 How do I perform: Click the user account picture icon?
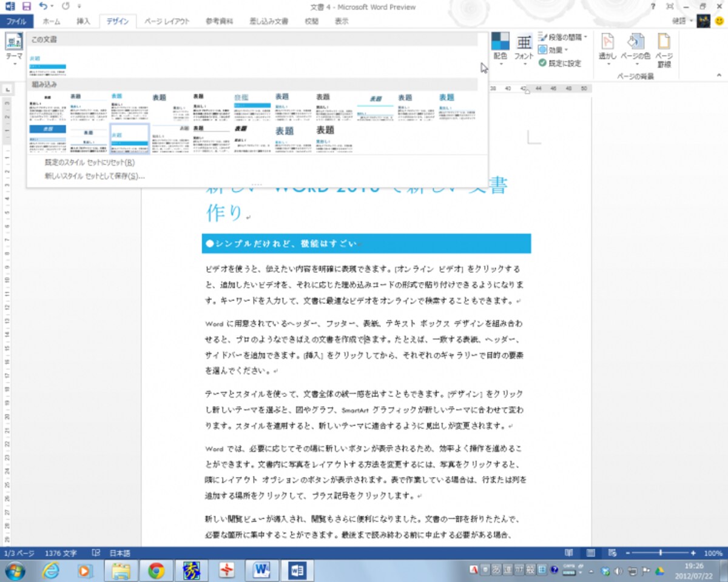(x=704, y=21)
